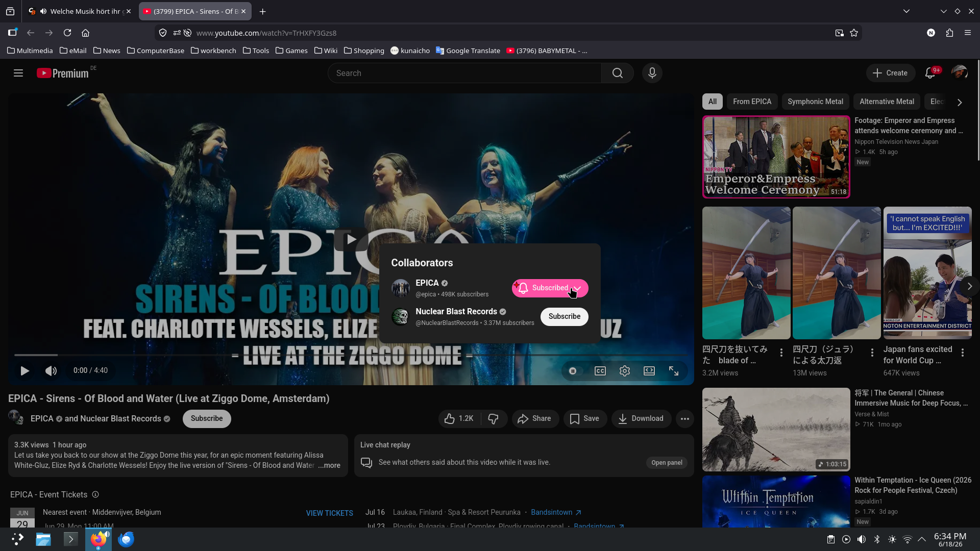Filter by Symphonic Metal chip

click(815, 102)
